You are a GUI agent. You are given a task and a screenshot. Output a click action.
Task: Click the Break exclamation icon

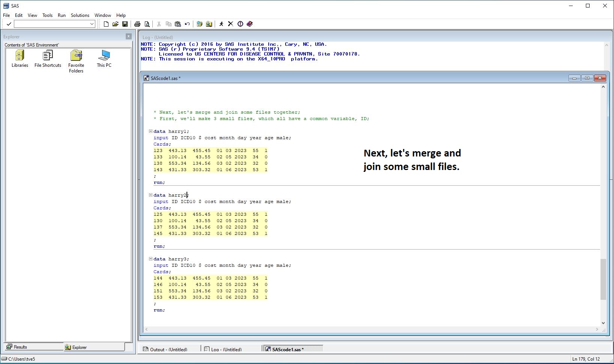(x=240, y=24)
